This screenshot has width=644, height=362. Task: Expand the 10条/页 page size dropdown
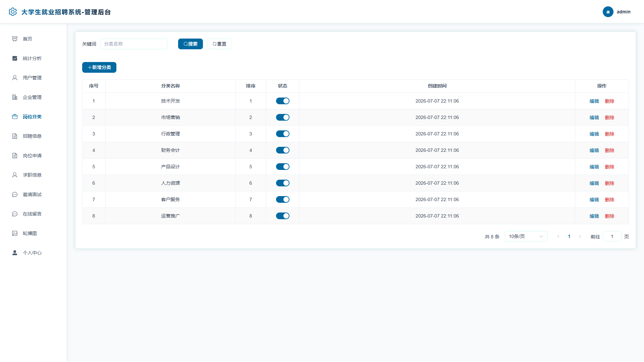(526, 236)
